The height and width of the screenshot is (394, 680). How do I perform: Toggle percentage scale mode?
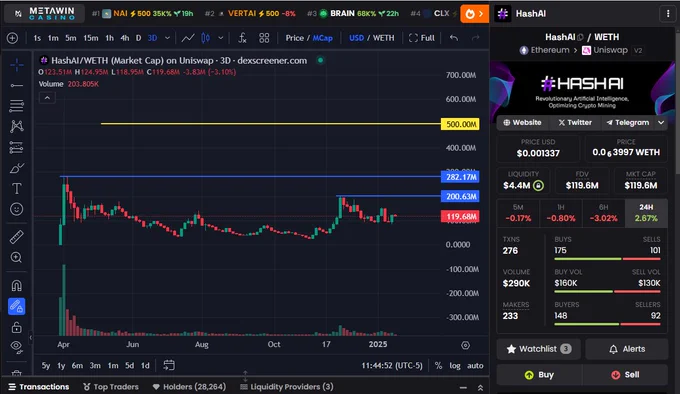(x=438, y=366)
